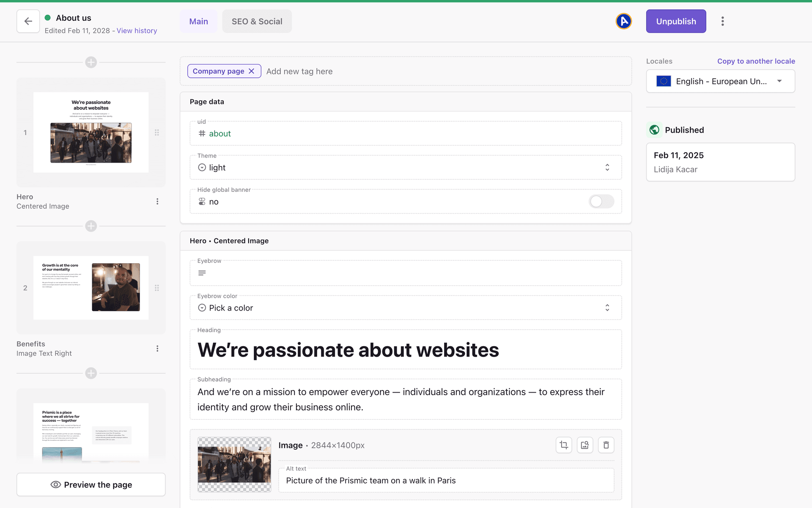Click the back arrow to exit the document
The width and height of the screenshot is (812, 508).
click(28, 21)
